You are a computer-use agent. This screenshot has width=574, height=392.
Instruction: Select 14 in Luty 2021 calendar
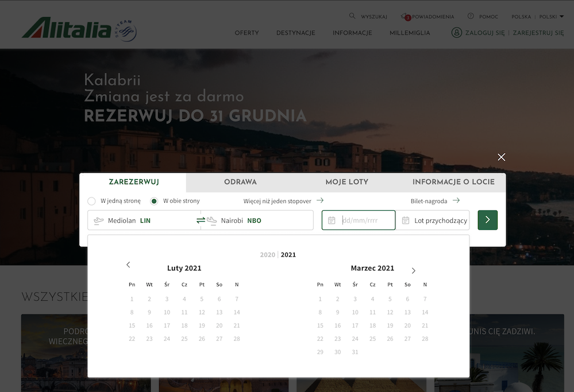click(237, 312)
